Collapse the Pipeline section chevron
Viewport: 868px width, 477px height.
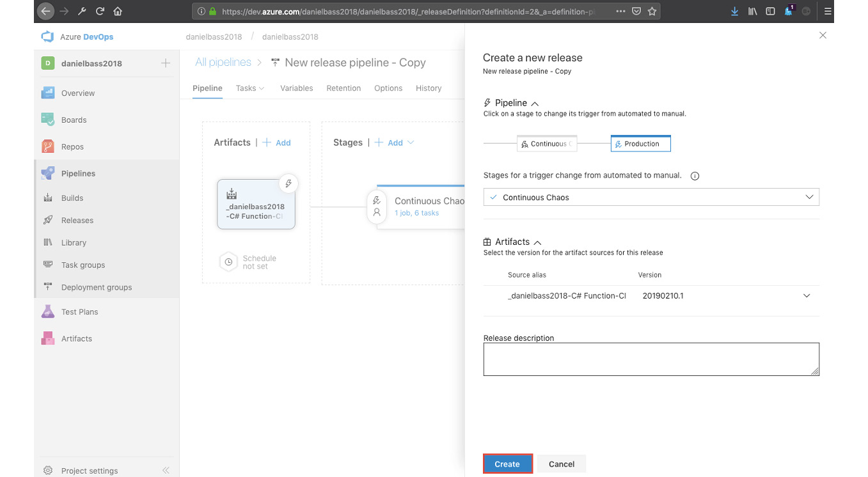click(x=535, y=103)
